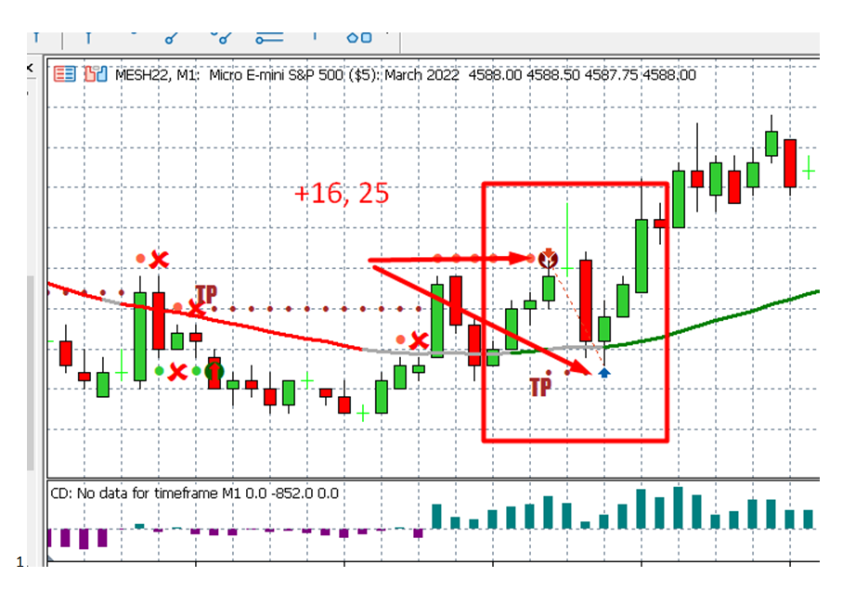Click the left panel vertical scrollbar
Image resolution: width=868 pixels, height=589 pixels.
pyautogui.click(x=31, y=373)
